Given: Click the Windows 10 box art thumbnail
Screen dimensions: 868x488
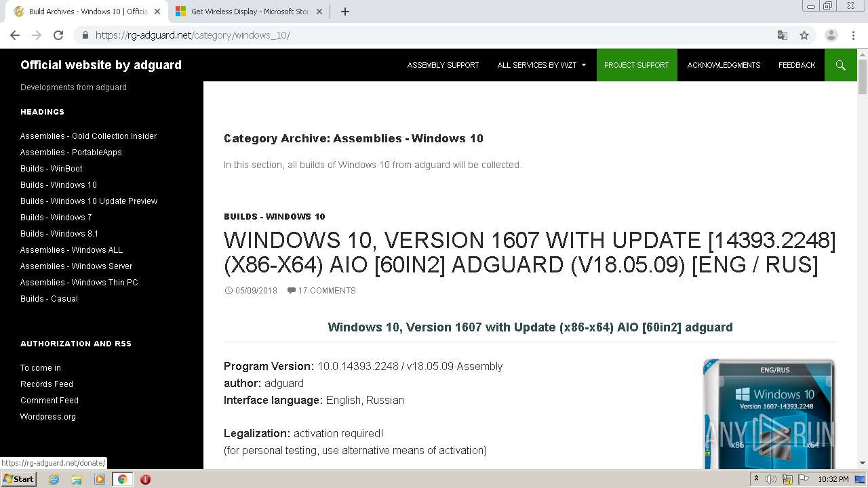Looking at the screenshot, I should pyautogui.click(x=769, y=413).
